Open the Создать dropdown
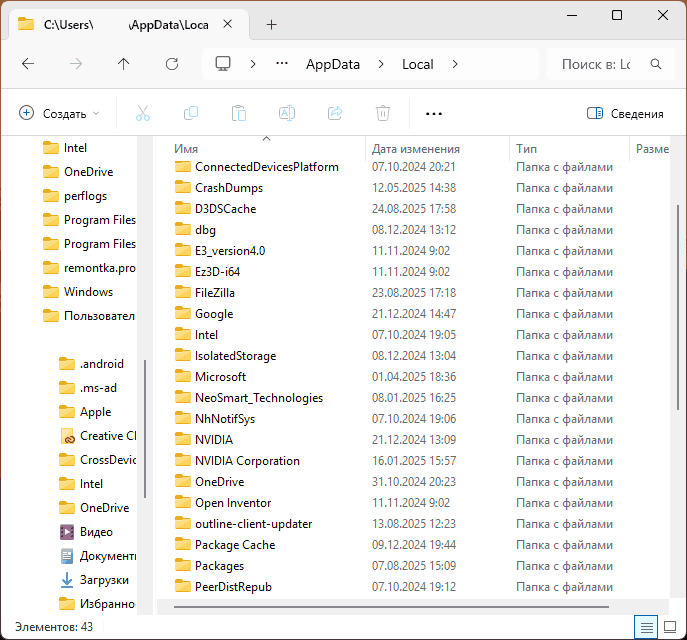This screenshot has height=640, width=687. (x=60, y=113)
